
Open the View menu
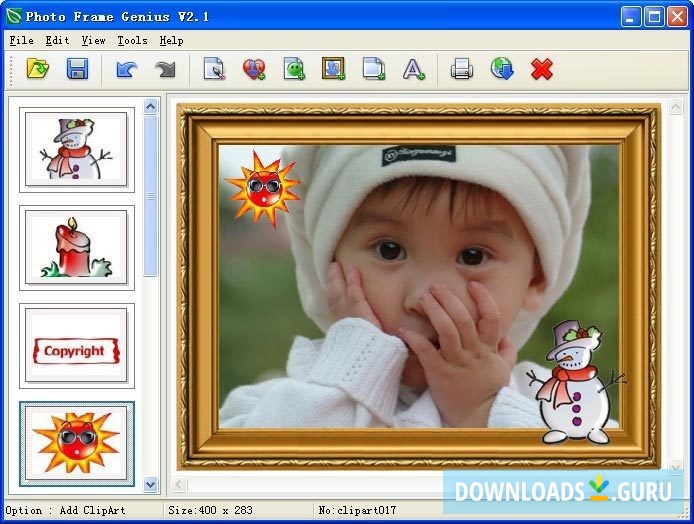(x=93, y=41)
